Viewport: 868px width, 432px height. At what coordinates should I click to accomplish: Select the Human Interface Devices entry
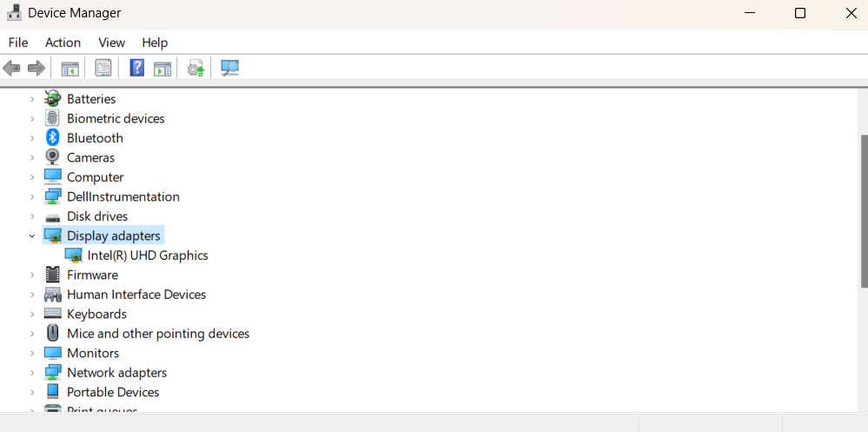(136, 295)
